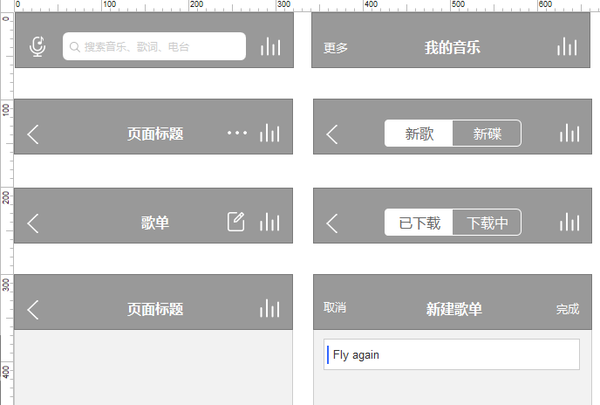The width and height of the screenshot is (600, 405).
Task: Select the 已下载 toggle segment
Action: tap(419, 222)
